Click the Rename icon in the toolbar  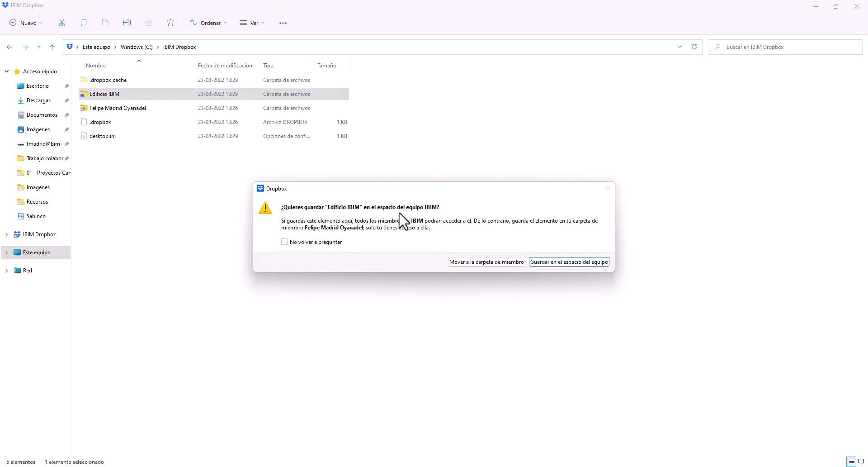(x=127, y=23)
